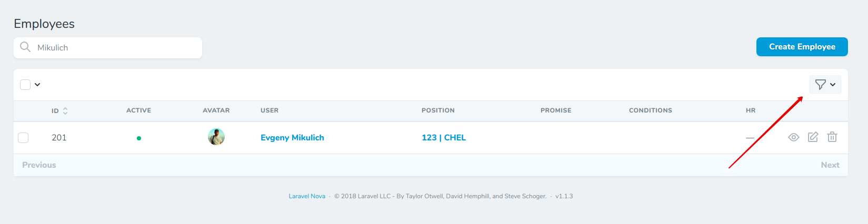
Task: Click into the Mikulich search field
Action: (x=116, y=48)
